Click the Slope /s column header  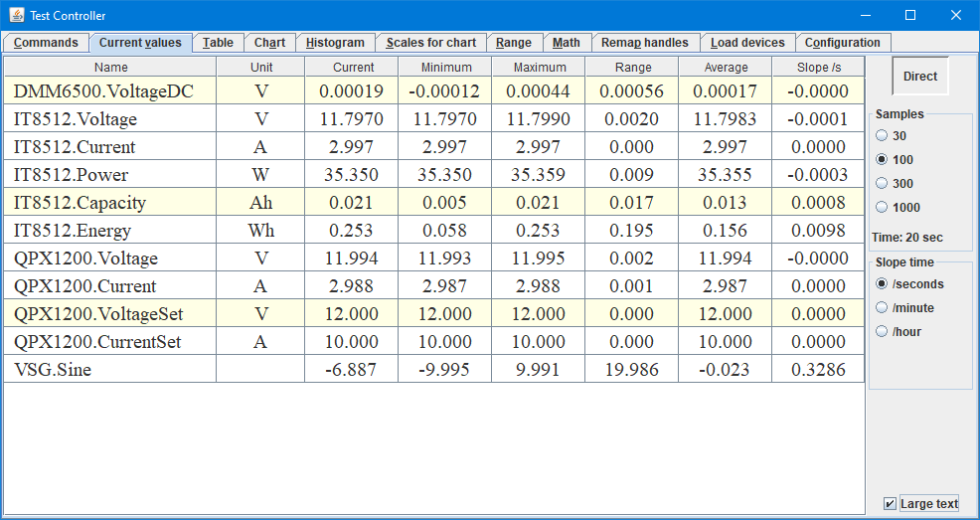819,67
